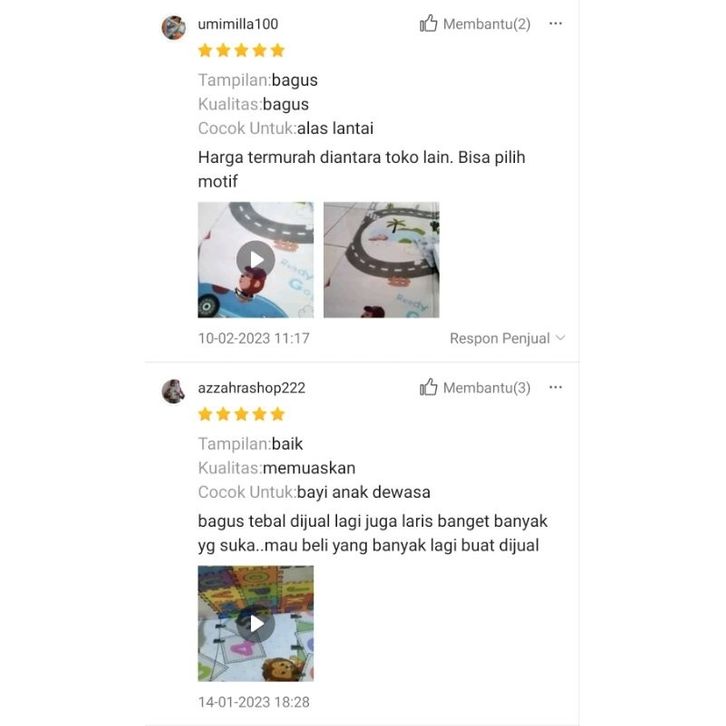The width and height of the screenshot is (726, 726).
Task: Open the road track mat photo
Action: pos(382,260)
